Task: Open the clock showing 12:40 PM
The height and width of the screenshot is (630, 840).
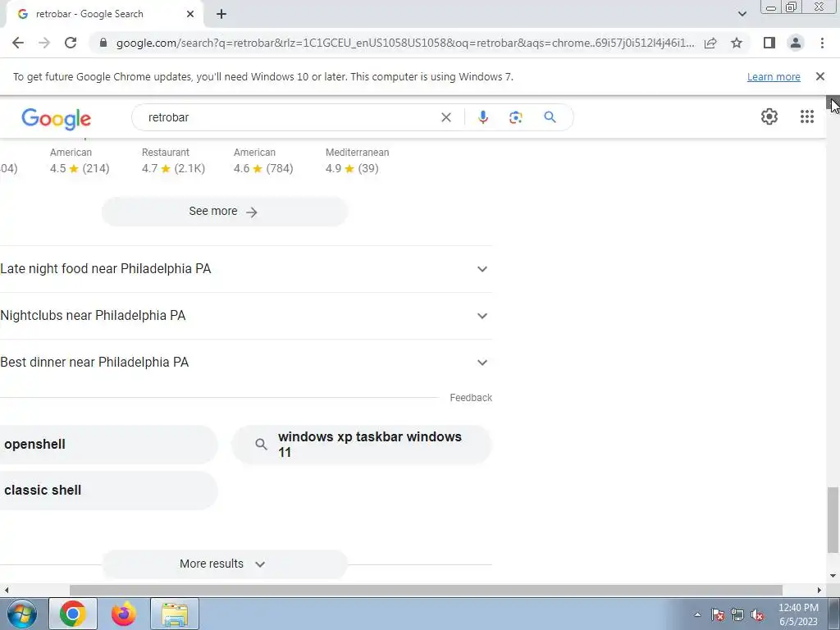Action: pos(798,614)
